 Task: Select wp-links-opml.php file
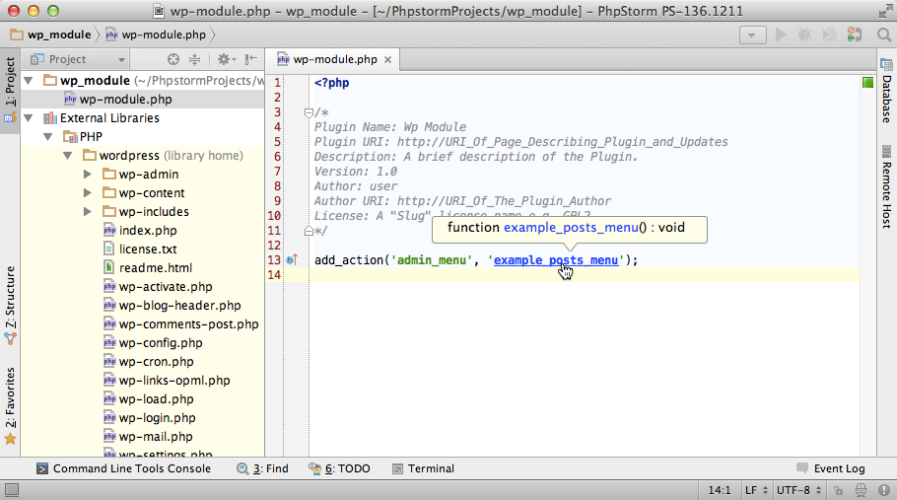(x=166, y=380)
